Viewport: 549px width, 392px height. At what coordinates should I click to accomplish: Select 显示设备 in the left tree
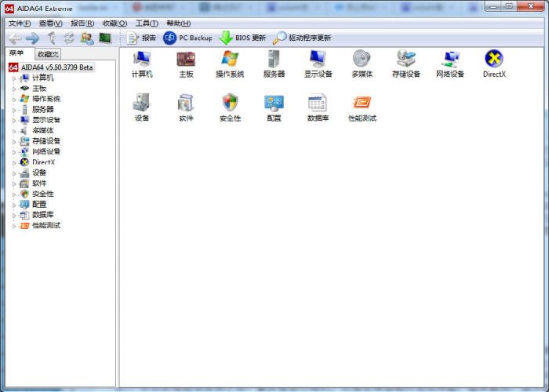coord(45,120)
